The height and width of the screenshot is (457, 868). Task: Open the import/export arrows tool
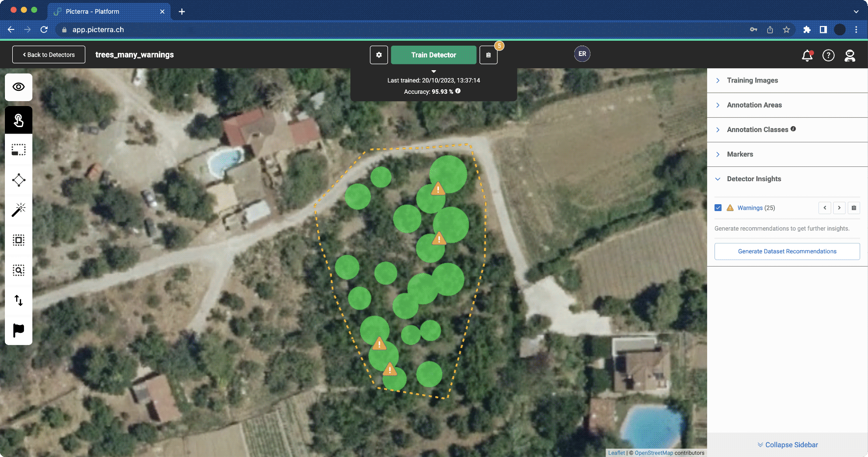coord(19,300)
